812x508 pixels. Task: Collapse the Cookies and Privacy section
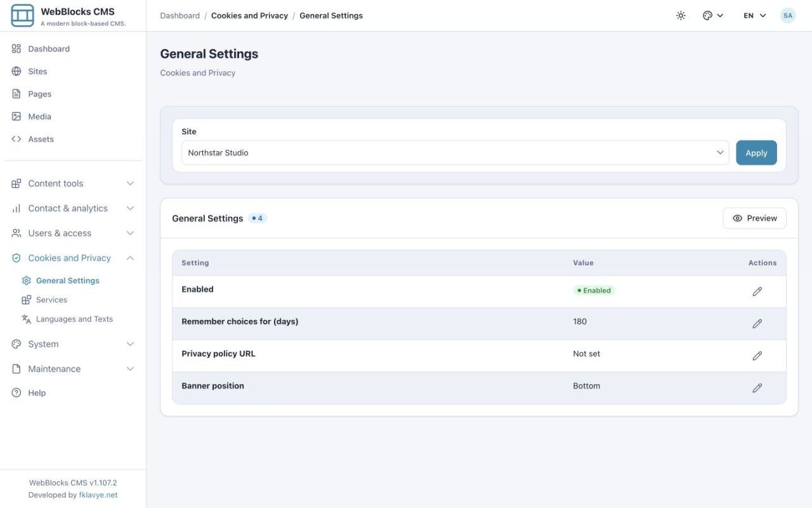tap(73, 258)
